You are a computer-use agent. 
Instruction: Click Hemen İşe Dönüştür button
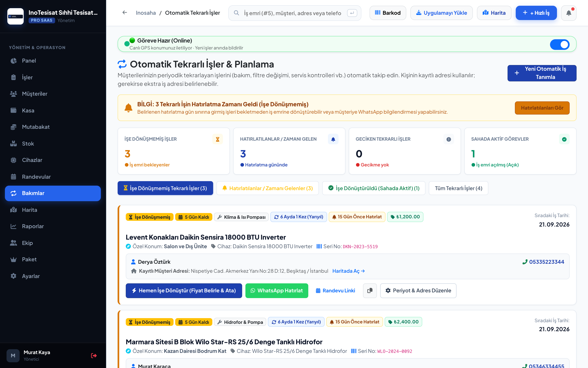(x=184, y=290)
